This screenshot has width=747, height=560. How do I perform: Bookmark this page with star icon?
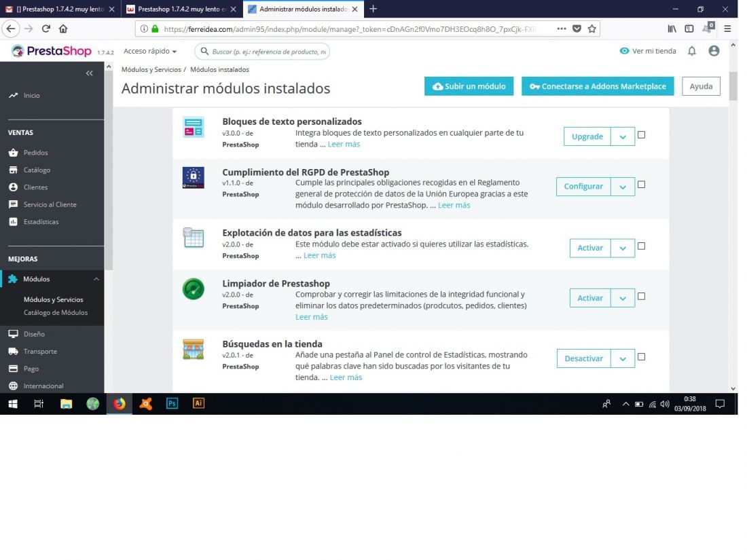click(x=591, y=29)
